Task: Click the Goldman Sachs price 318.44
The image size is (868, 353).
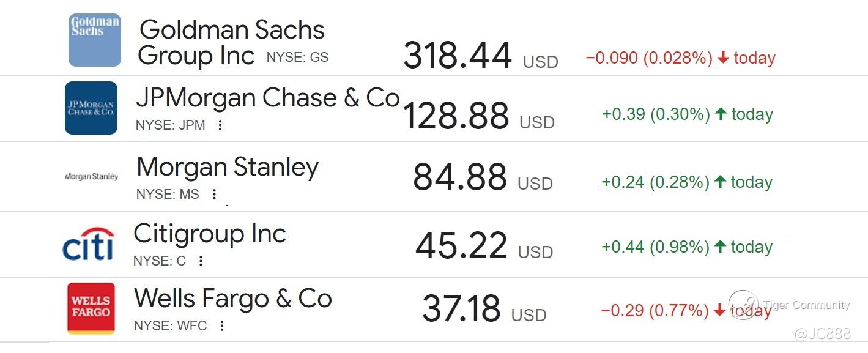Action: 457,56
